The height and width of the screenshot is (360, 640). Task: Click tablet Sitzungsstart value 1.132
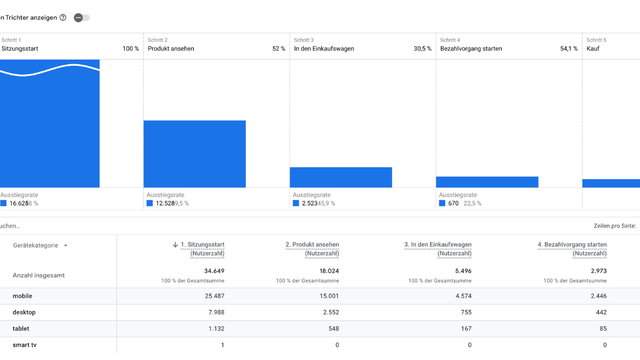coord(217,329)
